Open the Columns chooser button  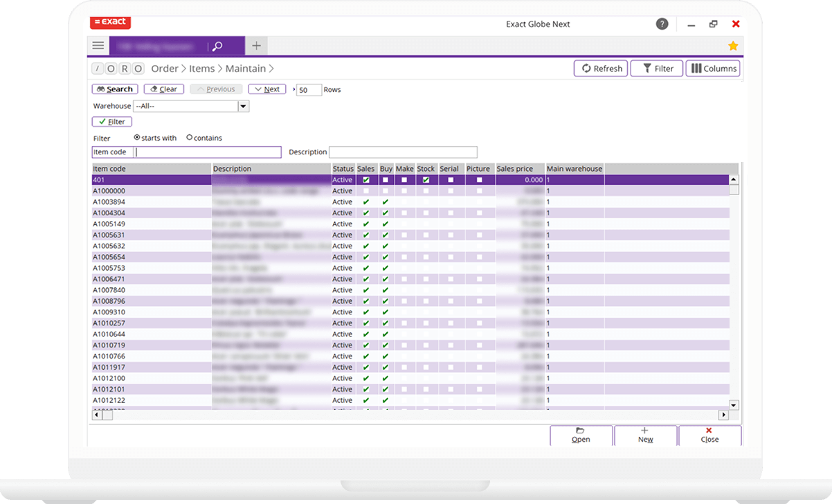point(713,69)
